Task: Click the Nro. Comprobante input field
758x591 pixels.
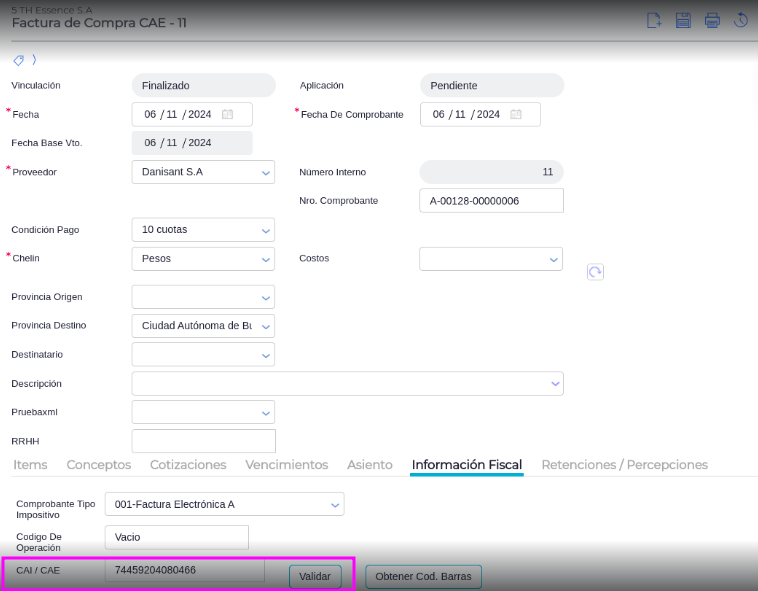Action: (491, 201)
